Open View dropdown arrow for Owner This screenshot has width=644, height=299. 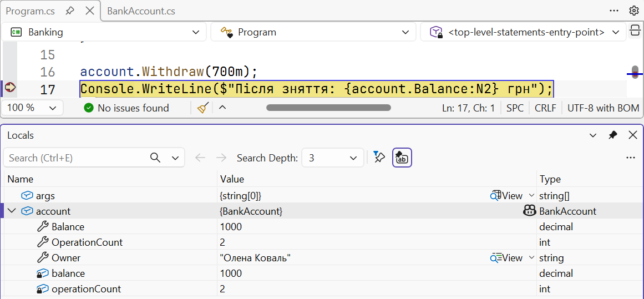point(531,258)
